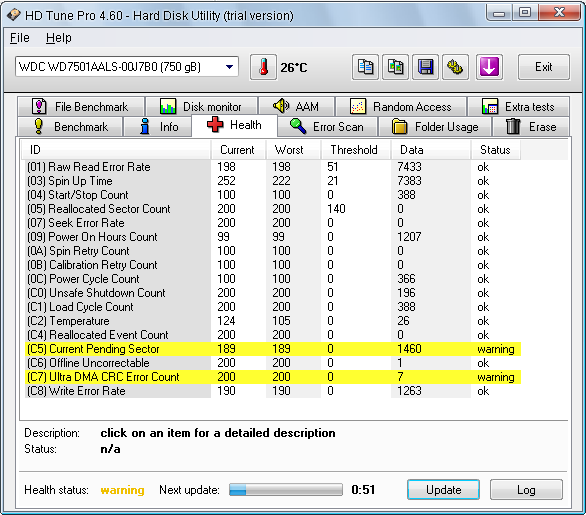Click the Random Access graph icon

(358, 107)
